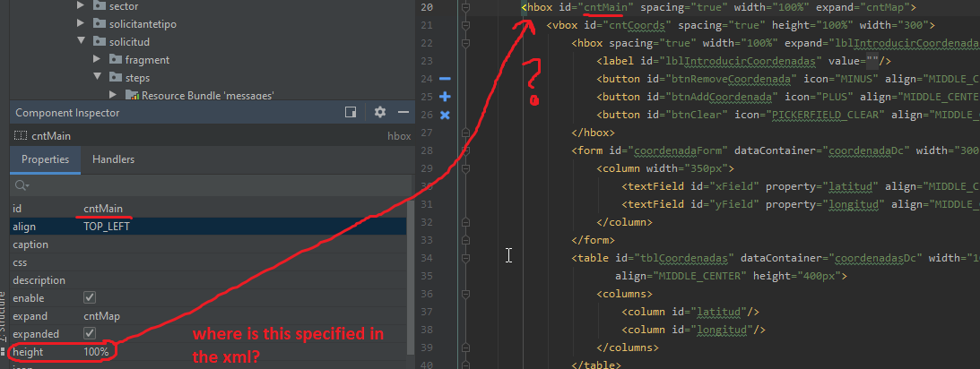Viewport: 980px width, 369px height.
Task: Expand the solicitantetipo tree node
Action: coord(81,23)
